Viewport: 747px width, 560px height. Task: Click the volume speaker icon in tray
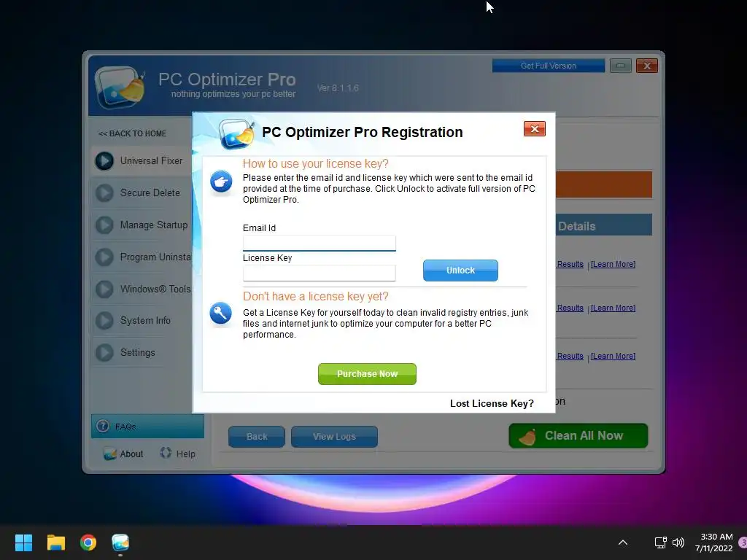point(678,542)
